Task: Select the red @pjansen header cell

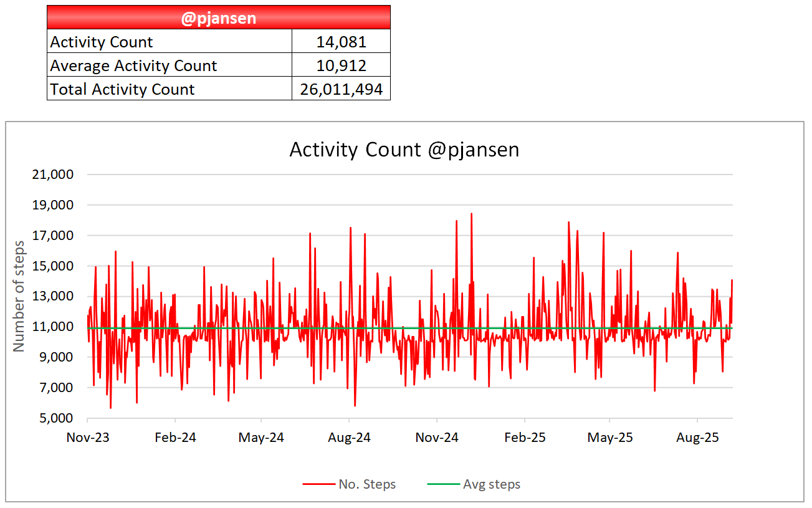Action: coord(218,18)
